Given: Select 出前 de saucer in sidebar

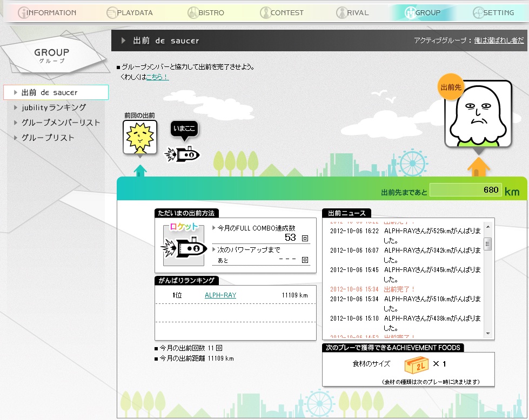Looking at the screenshot, I should tap(50, 92).
